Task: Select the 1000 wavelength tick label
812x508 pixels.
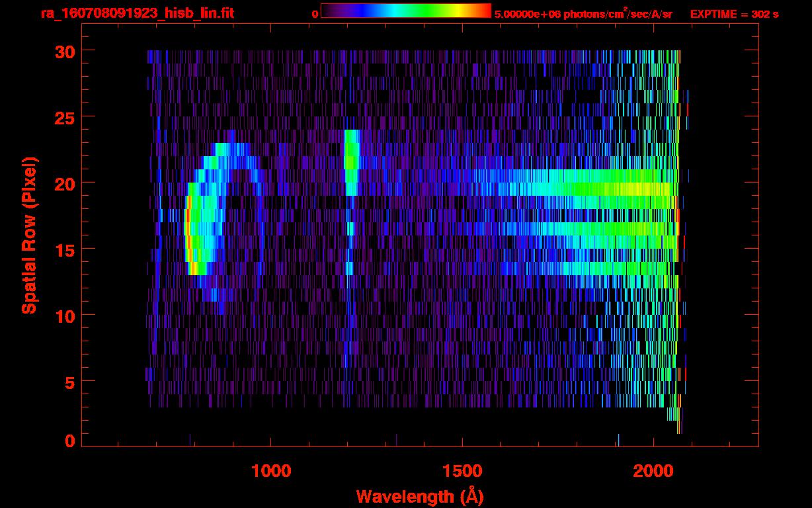Action: [x=271, y=471]
